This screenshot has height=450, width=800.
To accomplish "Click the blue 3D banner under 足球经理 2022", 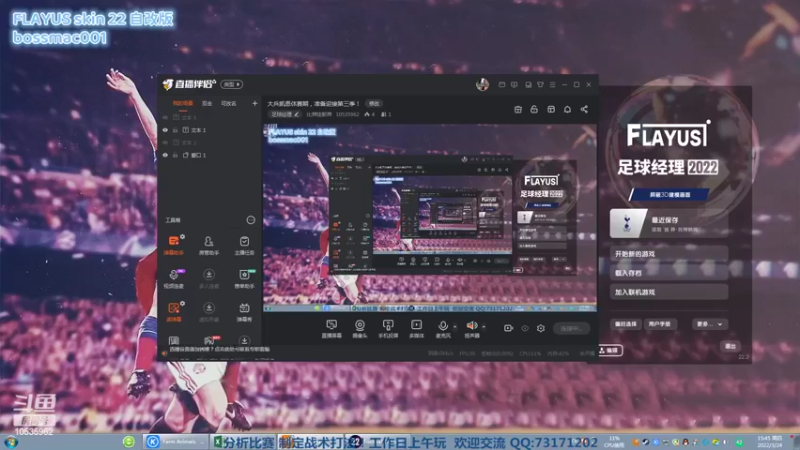I will (x=669, y=194).
